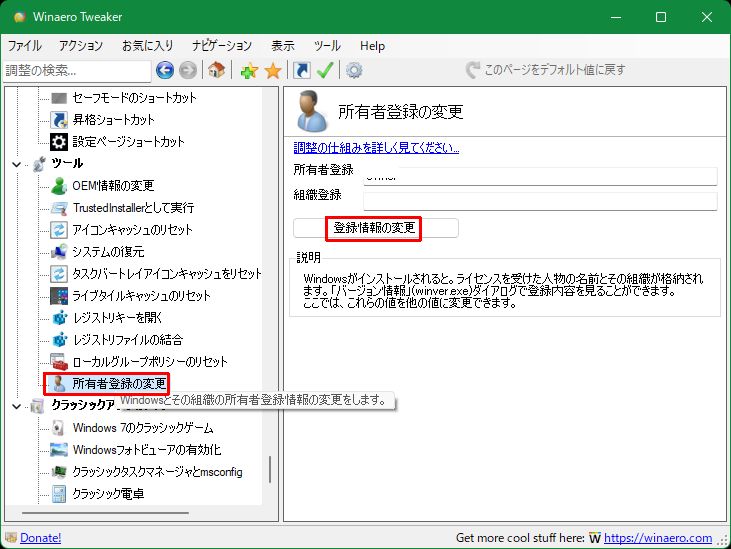The height and width of the screenshot is (549, 731).
Task: Open the ナビゲーション menu
Action: click(x=222, y=46)
